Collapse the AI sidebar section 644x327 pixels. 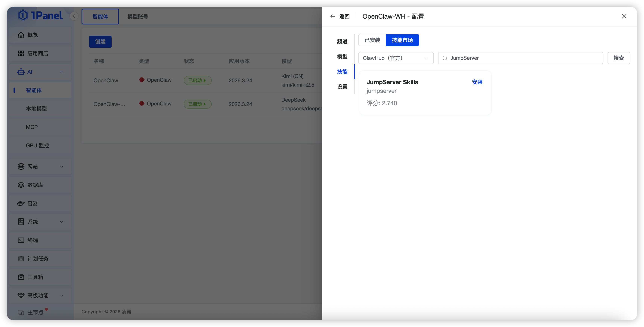tap(61, 72)
